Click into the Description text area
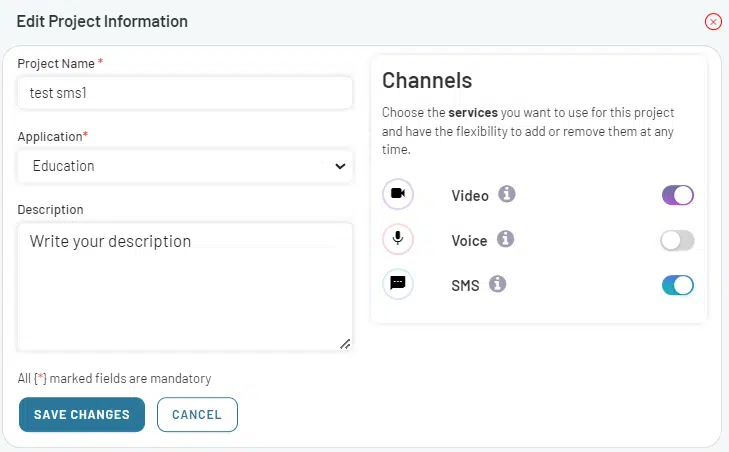This screenshot has width=729, height=452. 185,286
